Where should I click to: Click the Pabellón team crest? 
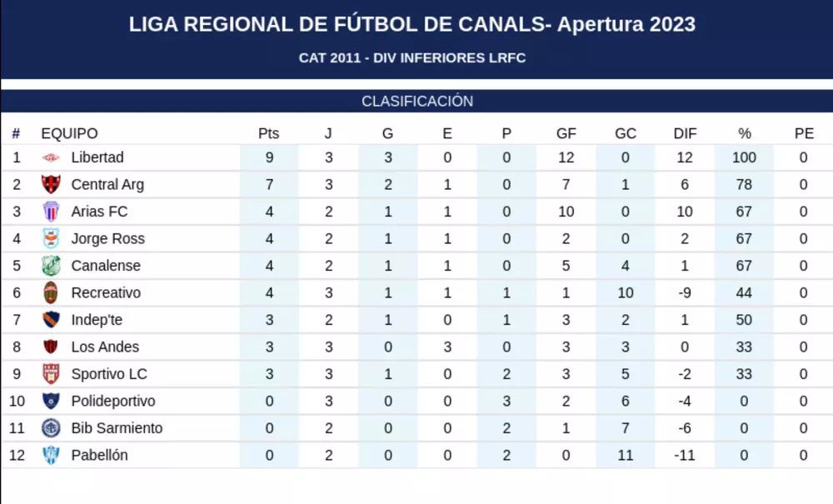point(52,456)
